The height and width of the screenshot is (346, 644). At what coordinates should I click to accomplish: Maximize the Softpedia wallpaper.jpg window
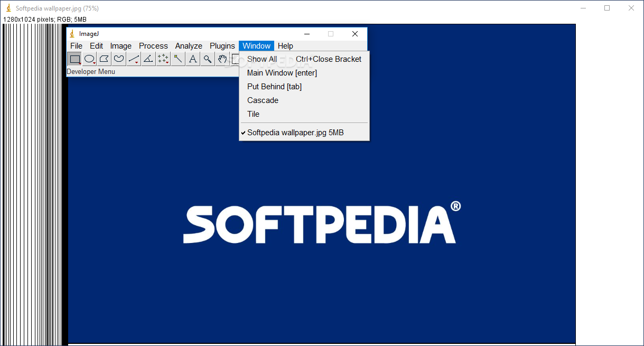pos(607,8)
